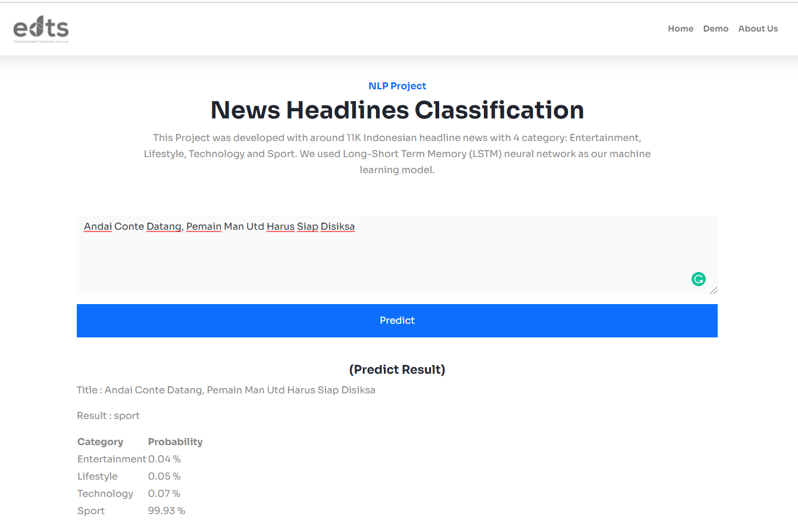This screenshot has height=532, width=798.
Task: Click inside the headline text input area
Action: (x=397, y=256)
